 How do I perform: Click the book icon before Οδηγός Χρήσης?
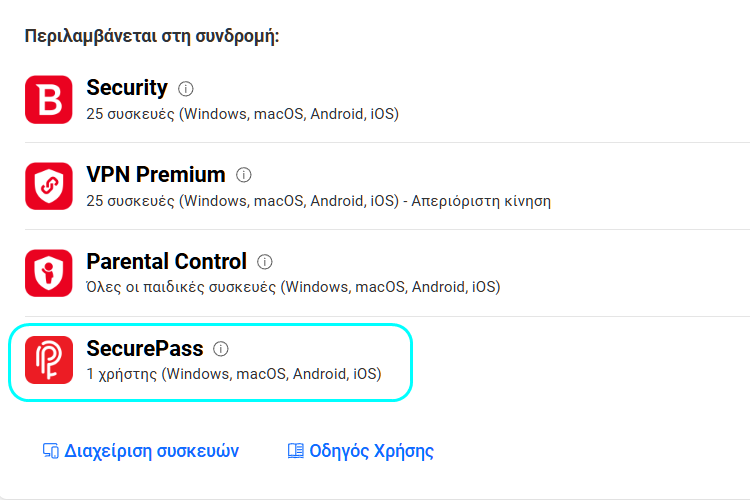[x=295, y=451]
